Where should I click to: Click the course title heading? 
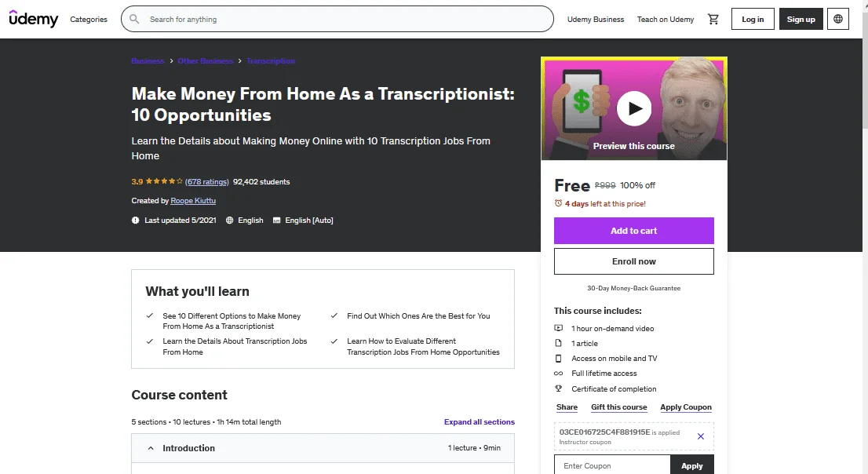(x=323, y=104)
